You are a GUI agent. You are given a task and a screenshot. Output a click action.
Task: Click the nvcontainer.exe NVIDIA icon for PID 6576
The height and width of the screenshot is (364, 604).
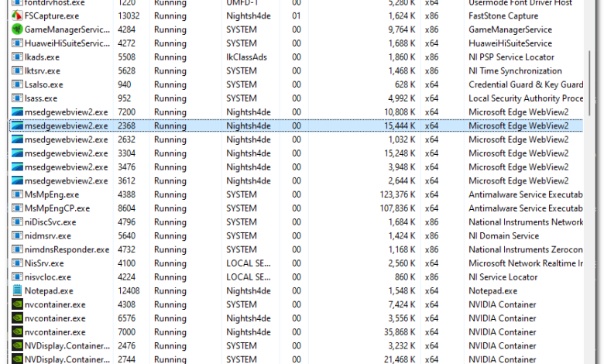point(17,318)
